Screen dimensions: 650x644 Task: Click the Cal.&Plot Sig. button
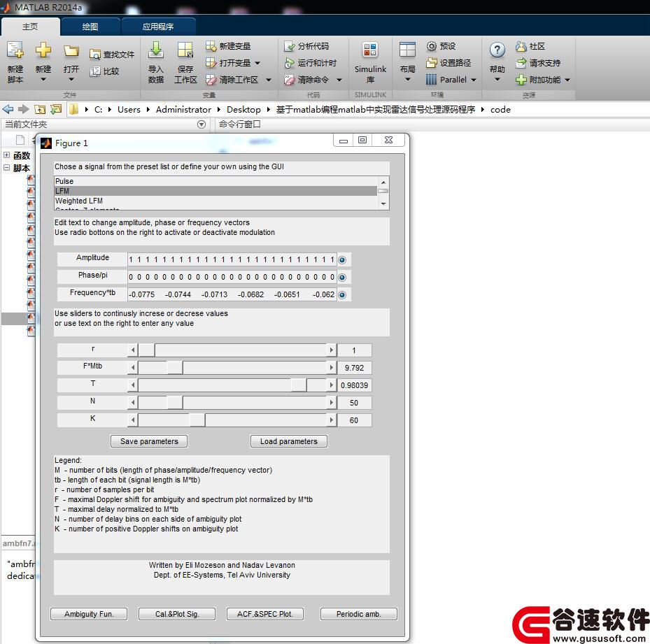tap(177, 614)
